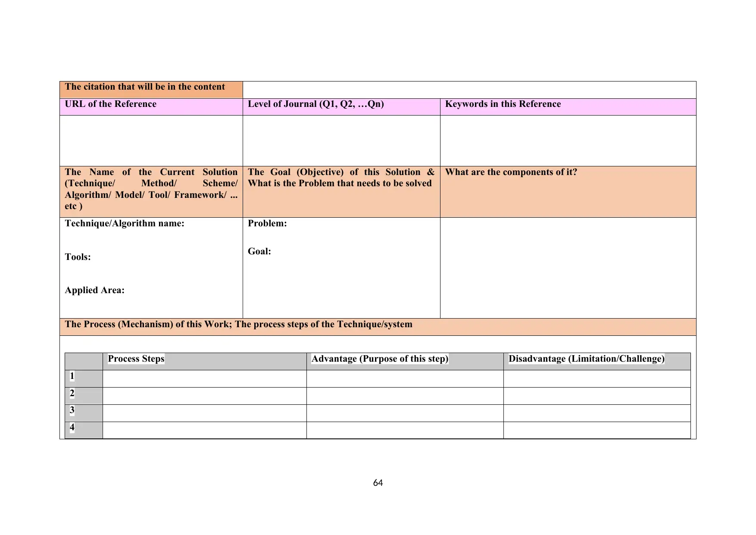Click the Disadvantage cell in row 2
756x535 pixels.
(x=597, y=396)
